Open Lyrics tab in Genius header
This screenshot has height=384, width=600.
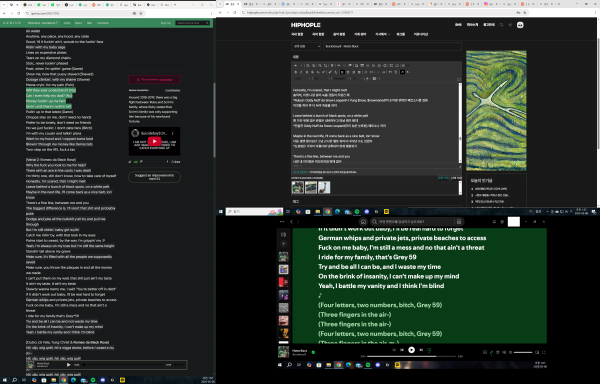[67, 23]
